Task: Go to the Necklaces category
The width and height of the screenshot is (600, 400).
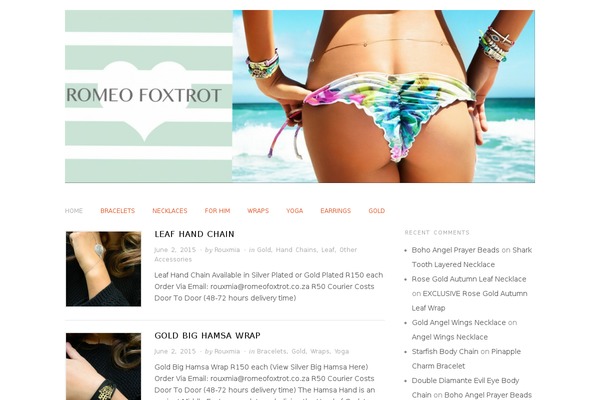Action: tap(170, 211)
